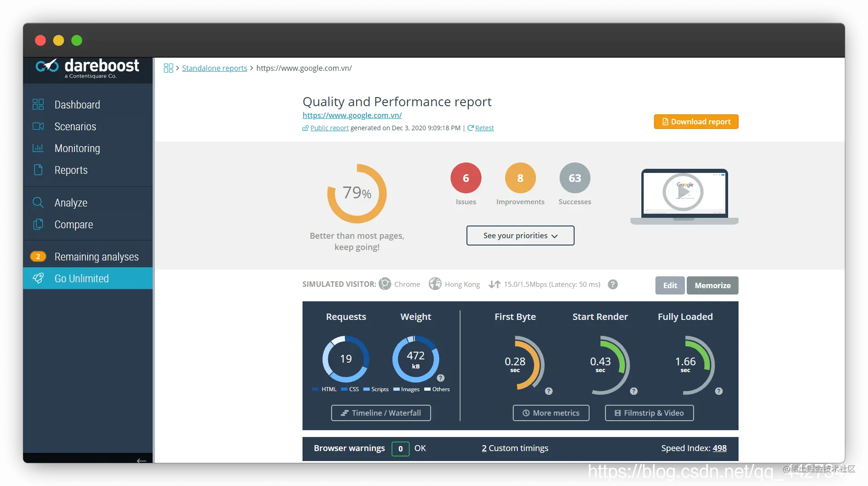Screen dimensions: 868x486
Task: Click the Scenarios camera icon
Action: click(x=38, y=126)
